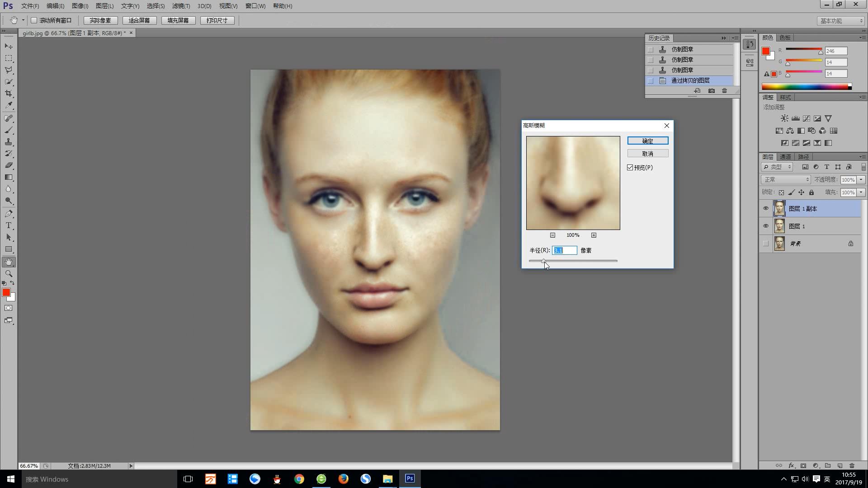Select the Crop tool

coord(9,94)
